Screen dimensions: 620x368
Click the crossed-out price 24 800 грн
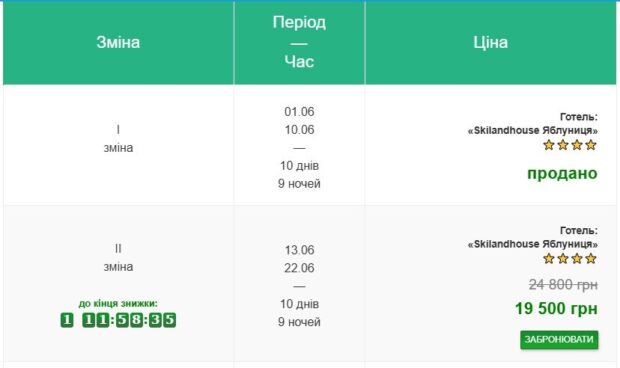point(563,285)
